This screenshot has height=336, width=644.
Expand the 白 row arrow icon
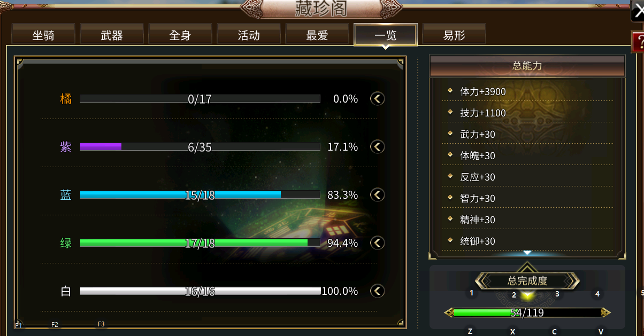tap(378, 291)
